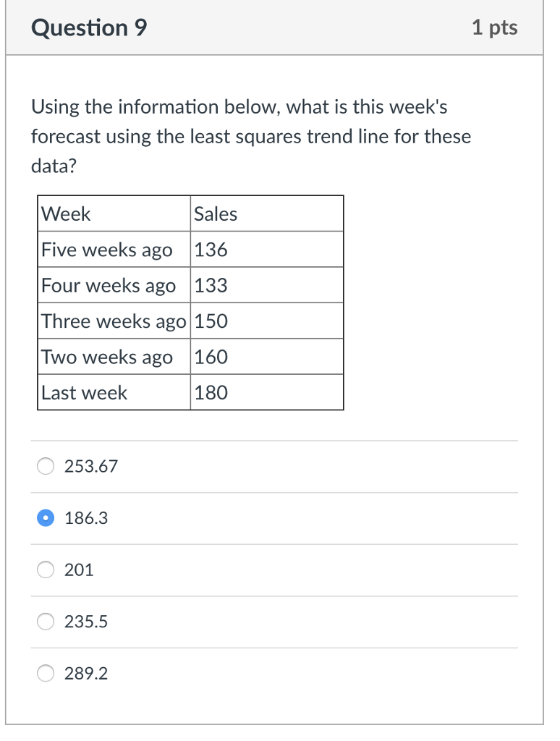Click the Question 9 header
560x741 pixels.
click(x=90, y=27)
